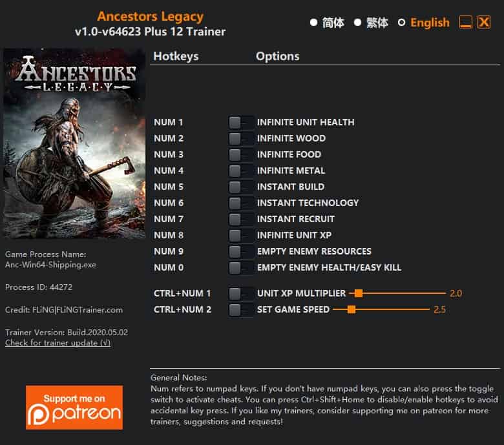This screenshot has height=445, width=504.
Task: Turn on the Infinite Food switch
Action: click(241, 154)
